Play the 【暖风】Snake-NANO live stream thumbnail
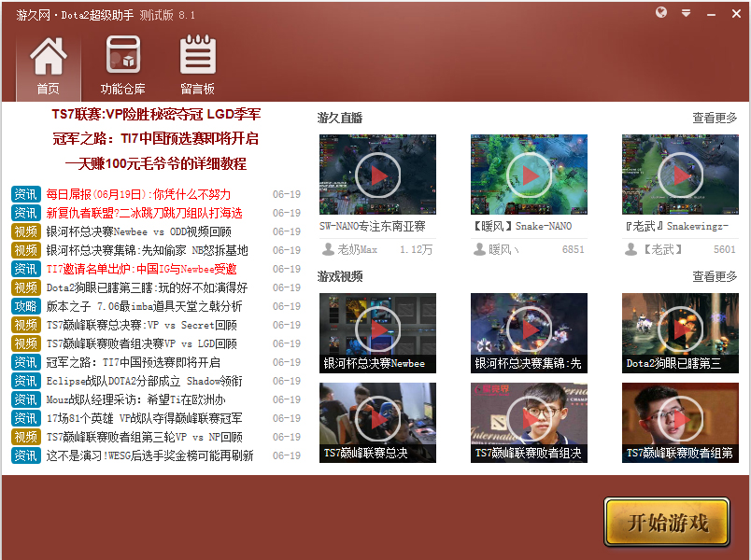Screen dimensions: 751x560 [x=529, y=175]
